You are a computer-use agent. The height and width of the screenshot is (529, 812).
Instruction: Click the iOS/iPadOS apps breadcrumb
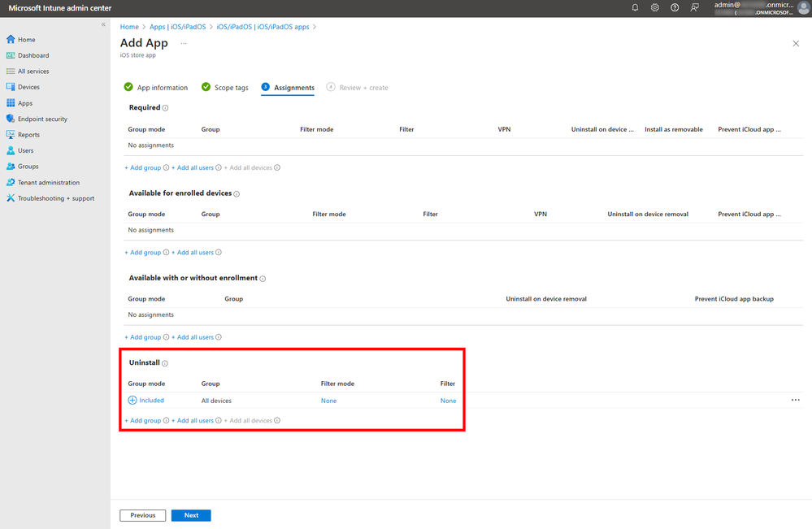263,27
